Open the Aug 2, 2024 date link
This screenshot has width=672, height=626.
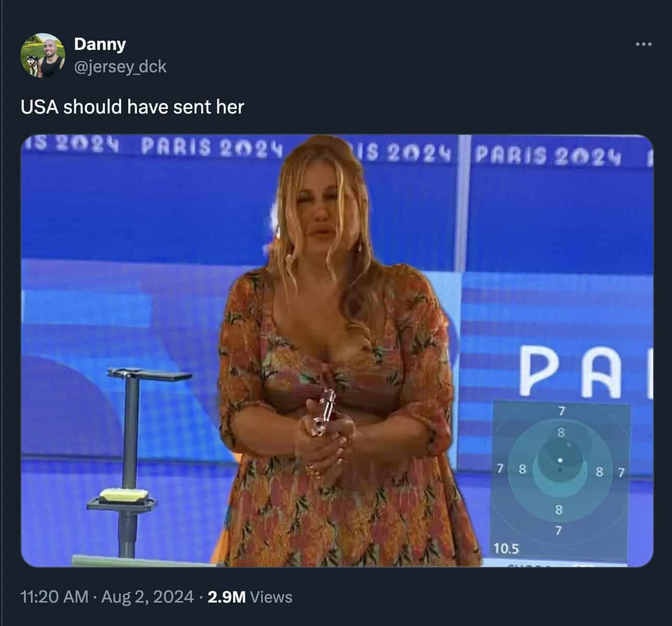point(147,596)
